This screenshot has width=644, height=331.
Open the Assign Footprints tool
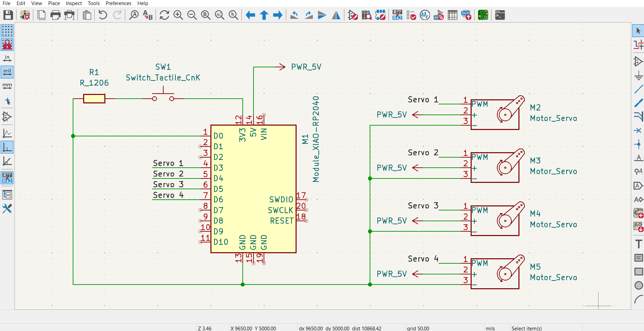click(x=439, y=15)
